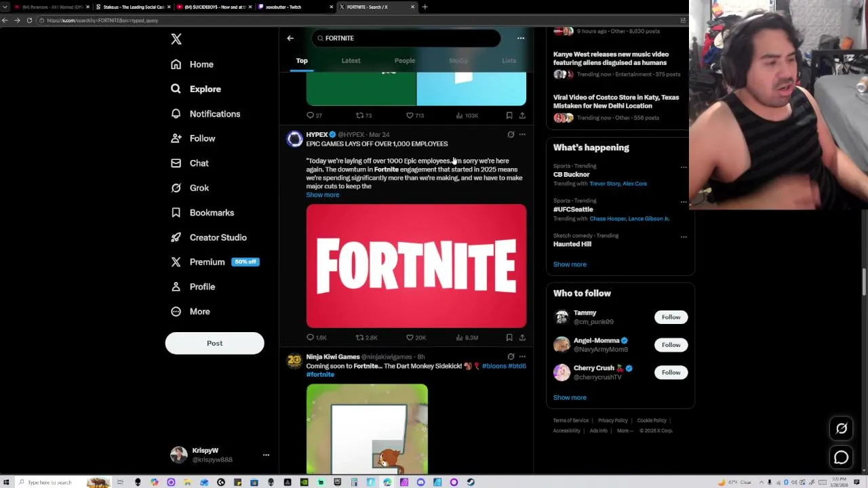Viewport: 868px width, 488px height.
Task: Share the HYPEX post
Action: [522, 338]
